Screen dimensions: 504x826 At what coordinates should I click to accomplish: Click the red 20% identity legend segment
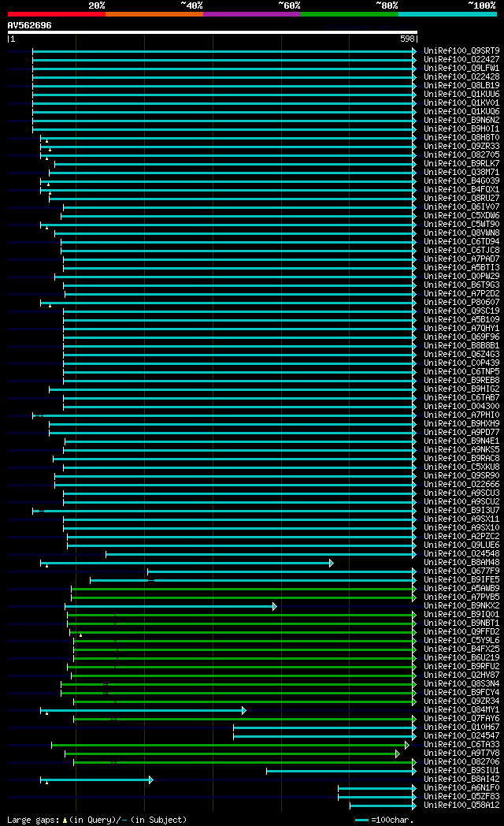(x=56, y=14)
